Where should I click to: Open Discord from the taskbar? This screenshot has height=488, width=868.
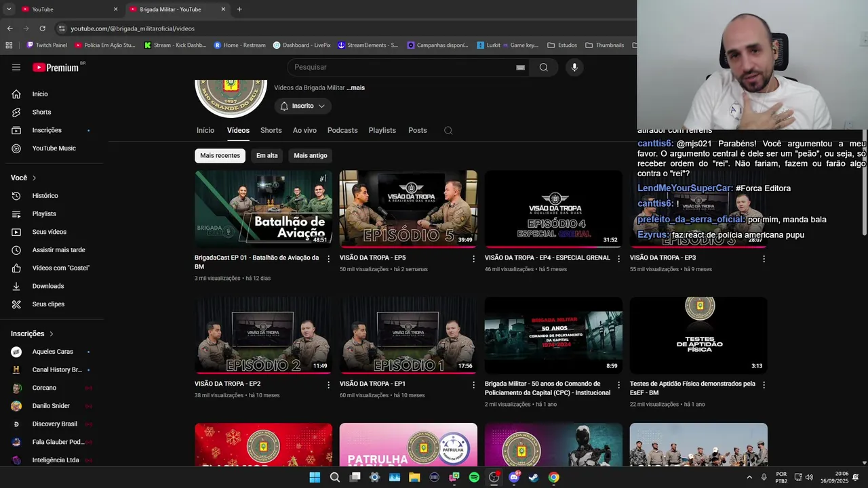coord(514,477)
